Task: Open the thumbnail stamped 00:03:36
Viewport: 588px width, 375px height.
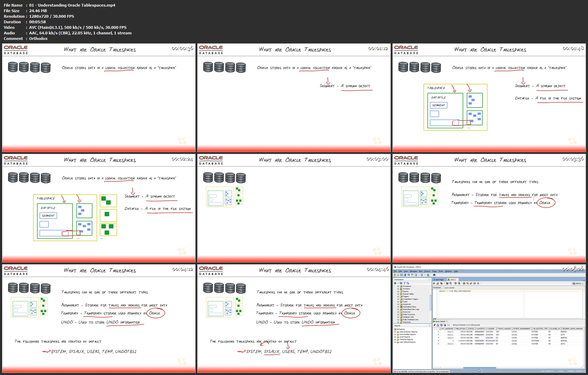Action: pyautogui.click(x=489, y=208)
